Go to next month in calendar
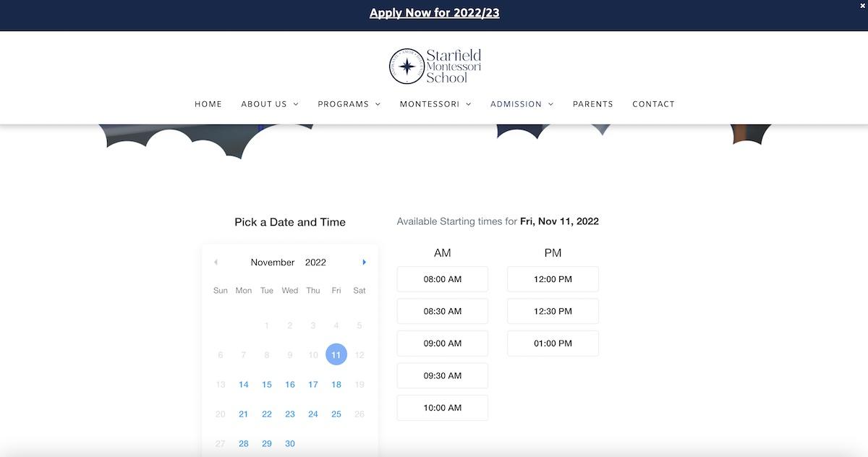This screenshot has width=868, height=457. click(x=364, y=262)
